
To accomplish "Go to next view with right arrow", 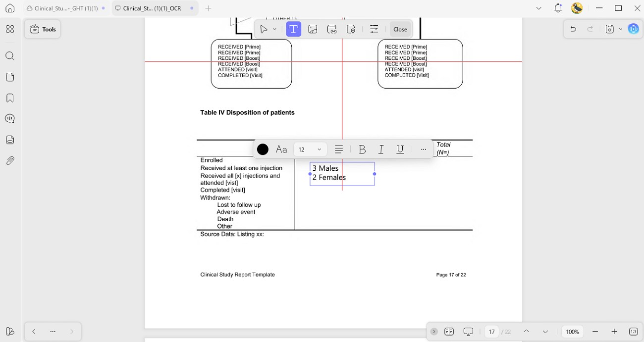I will click(x=72, y=332).
